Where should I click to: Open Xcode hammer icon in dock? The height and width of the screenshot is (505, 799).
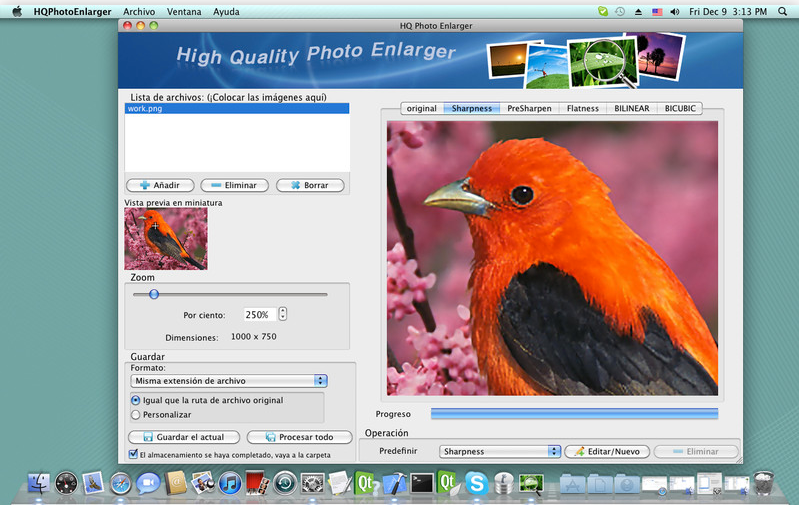point(394,483)
